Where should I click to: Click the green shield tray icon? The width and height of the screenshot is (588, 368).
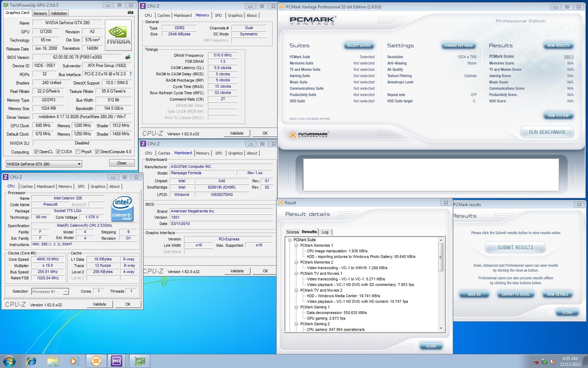point(544,361)
